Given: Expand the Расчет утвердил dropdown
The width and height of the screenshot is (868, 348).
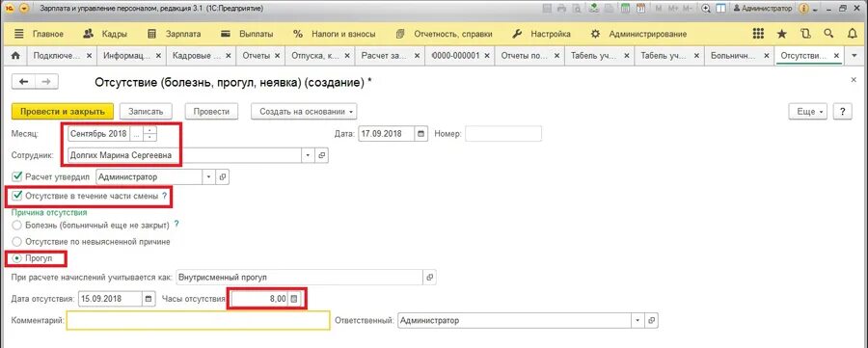Looking at the screenshot, I should pos(208,177).
